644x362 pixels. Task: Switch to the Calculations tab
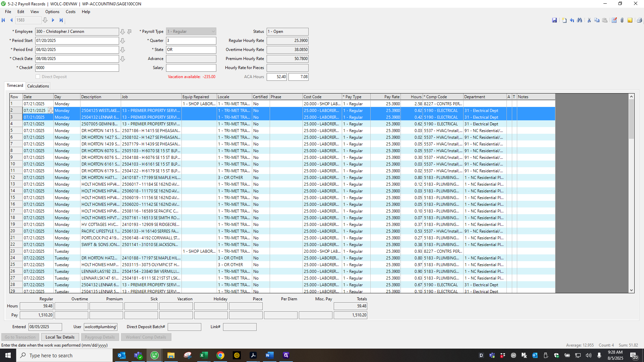coord(38,86)
